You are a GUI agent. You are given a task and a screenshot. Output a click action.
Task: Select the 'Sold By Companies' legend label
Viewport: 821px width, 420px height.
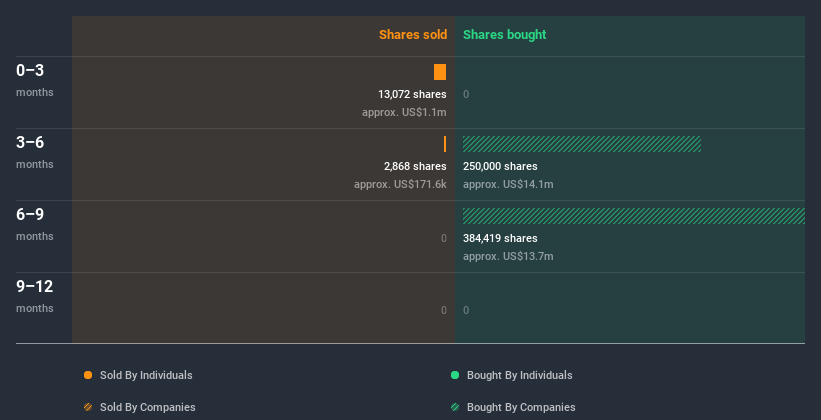tap(148, 407)
